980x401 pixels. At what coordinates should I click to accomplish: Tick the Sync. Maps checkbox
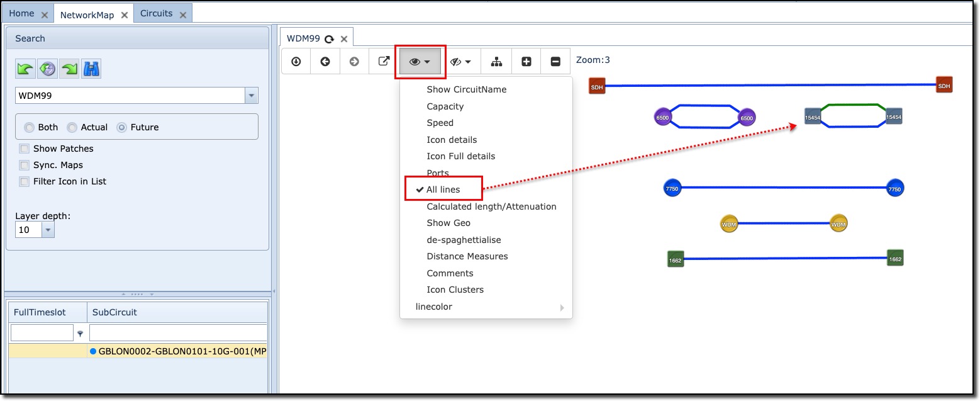(25, 165)
